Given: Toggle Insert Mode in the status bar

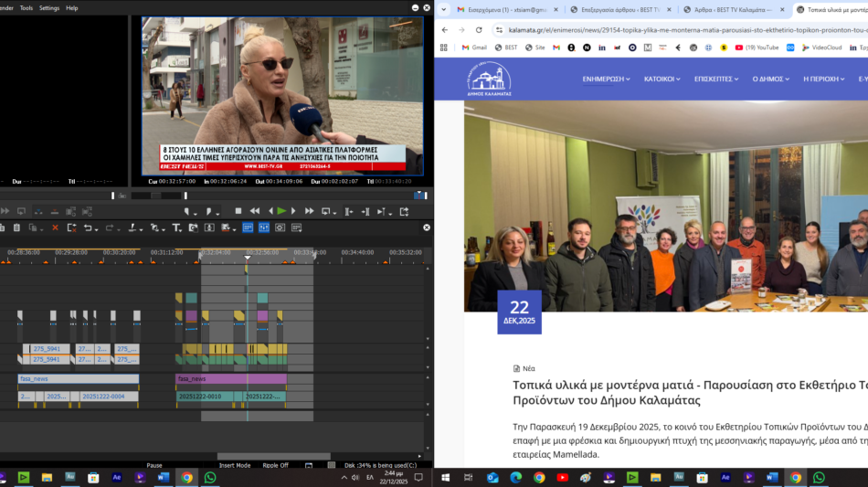Looking at the screenshot, I should click(235, 465).
